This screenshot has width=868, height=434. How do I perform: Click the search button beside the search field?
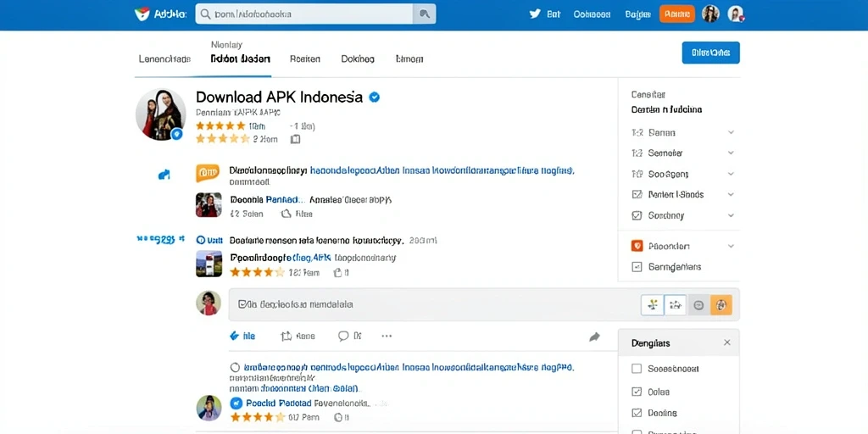click(425, 14)
